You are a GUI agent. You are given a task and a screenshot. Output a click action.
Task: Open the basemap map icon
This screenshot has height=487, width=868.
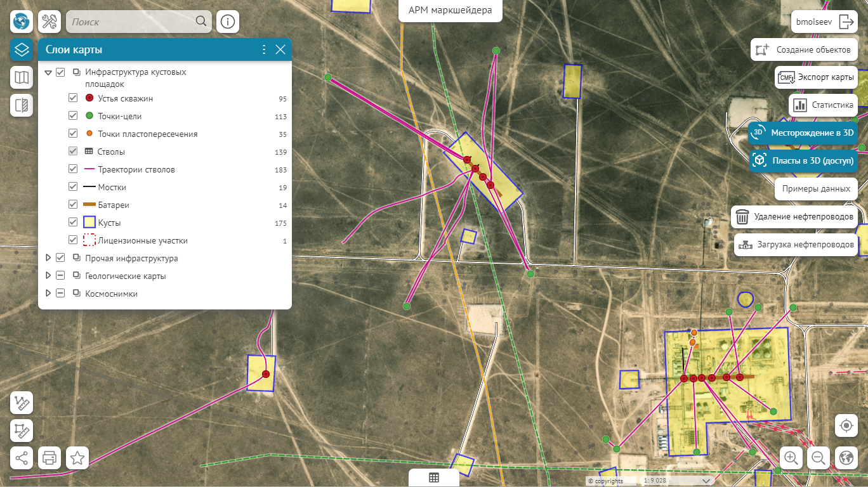tap(22, 77)
